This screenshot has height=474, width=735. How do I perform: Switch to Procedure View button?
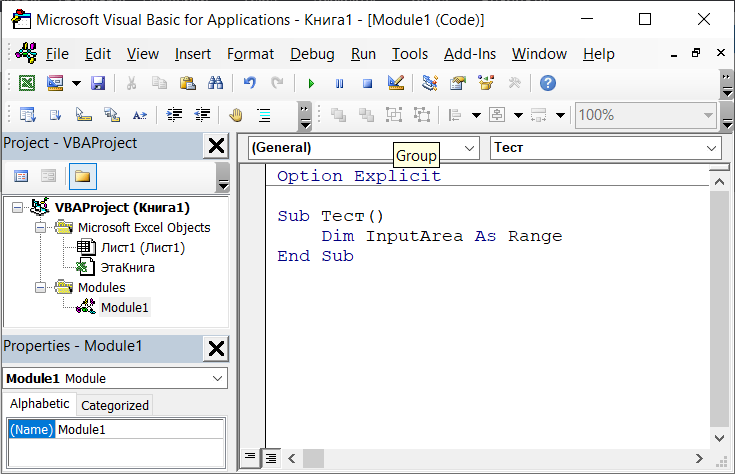click(250, 457)
